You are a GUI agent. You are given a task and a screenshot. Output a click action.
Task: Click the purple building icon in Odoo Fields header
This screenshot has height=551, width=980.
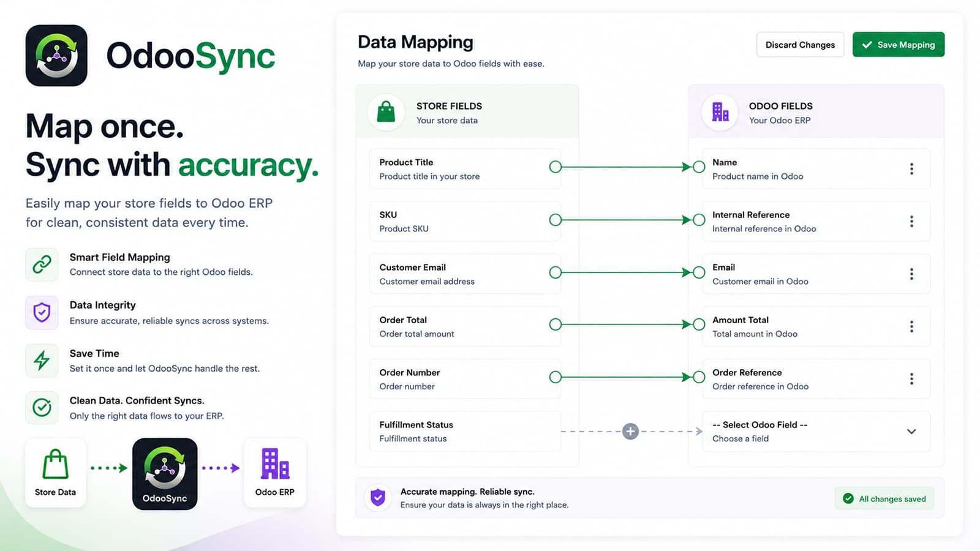[720, 112]
